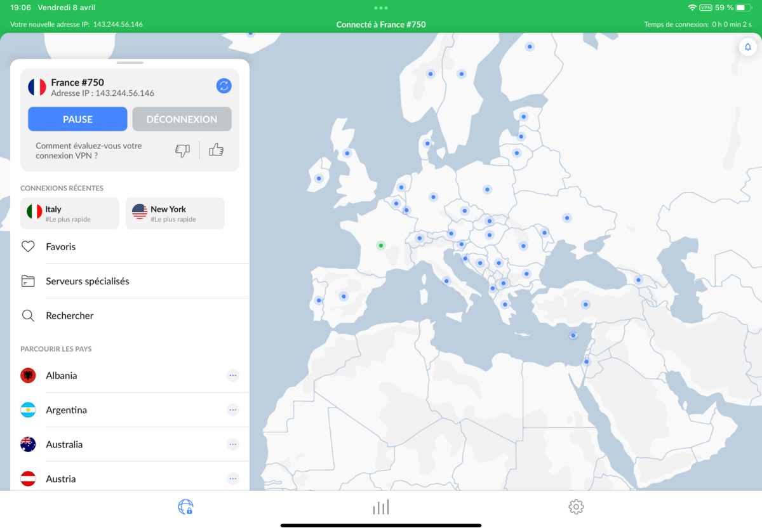
Task: Select the Georgia server dot on map
Action: [638, 279]
